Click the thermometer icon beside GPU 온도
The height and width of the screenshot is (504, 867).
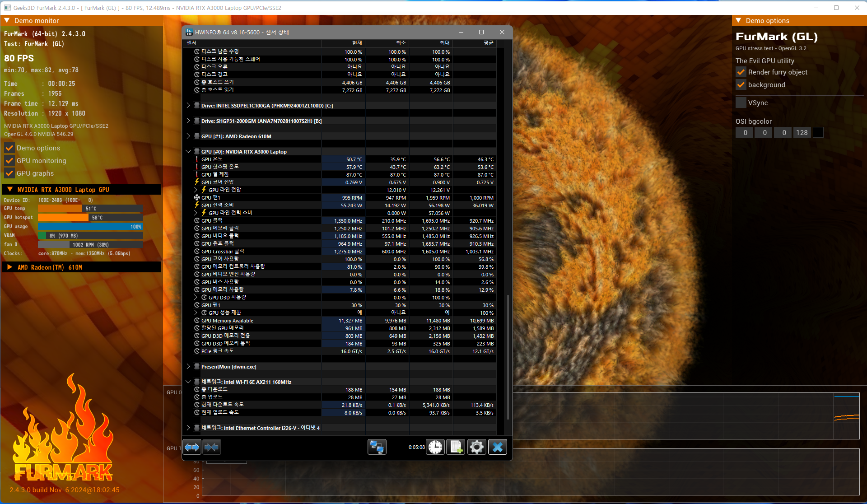coord(197,159)
